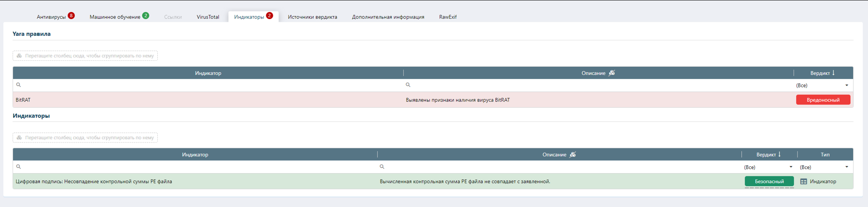Expand the Тип filter dropdown

point(846,167)
